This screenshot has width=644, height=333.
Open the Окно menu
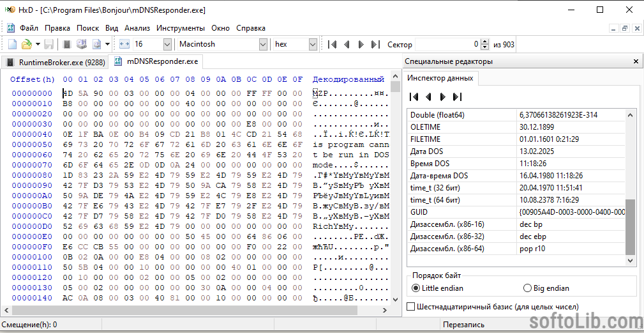tap(221, 28)
